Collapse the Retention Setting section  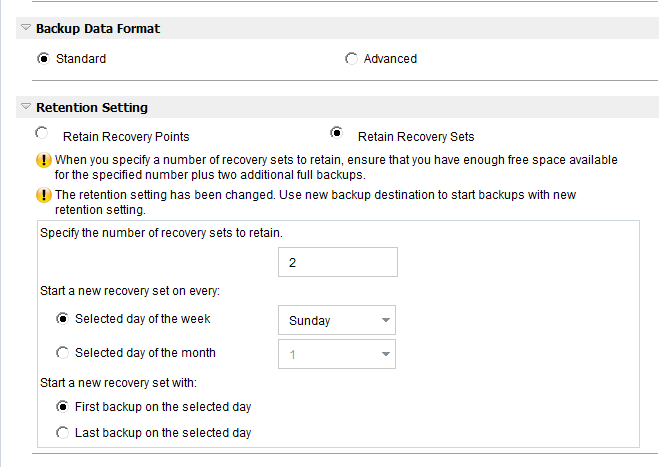(x=26, y=107)
